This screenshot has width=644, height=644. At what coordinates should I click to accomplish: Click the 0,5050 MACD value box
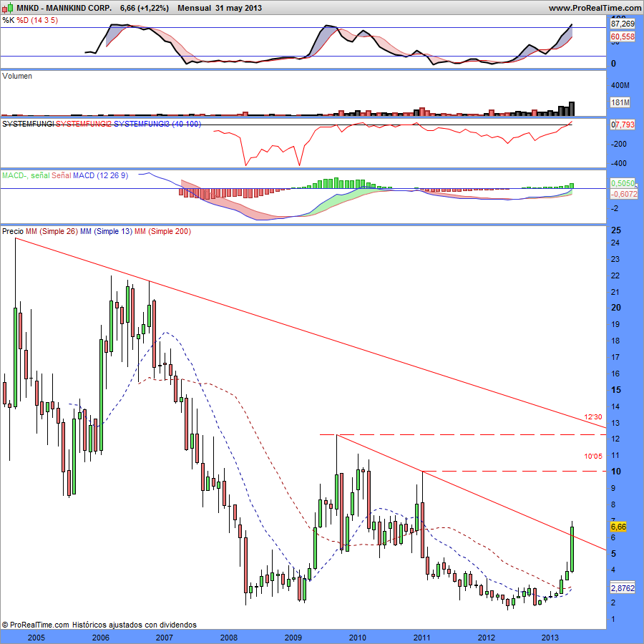[x=623, y=183]
